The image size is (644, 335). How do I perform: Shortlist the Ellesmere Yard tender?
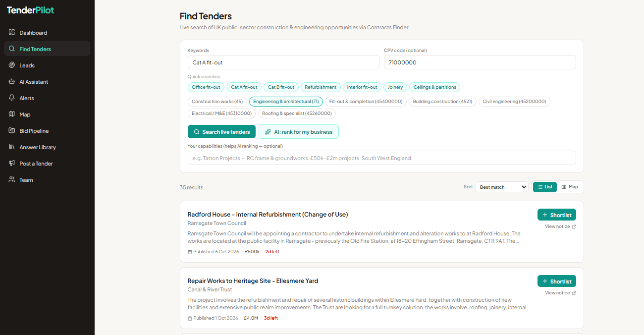pyautogui.click(x=557, y=281)
